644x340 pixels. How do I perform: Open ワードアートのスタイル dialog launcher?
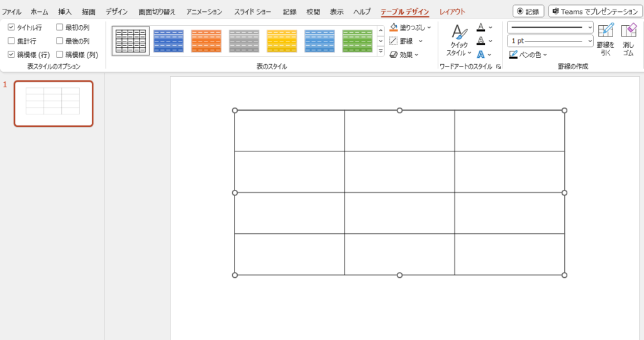click(499, 67)
